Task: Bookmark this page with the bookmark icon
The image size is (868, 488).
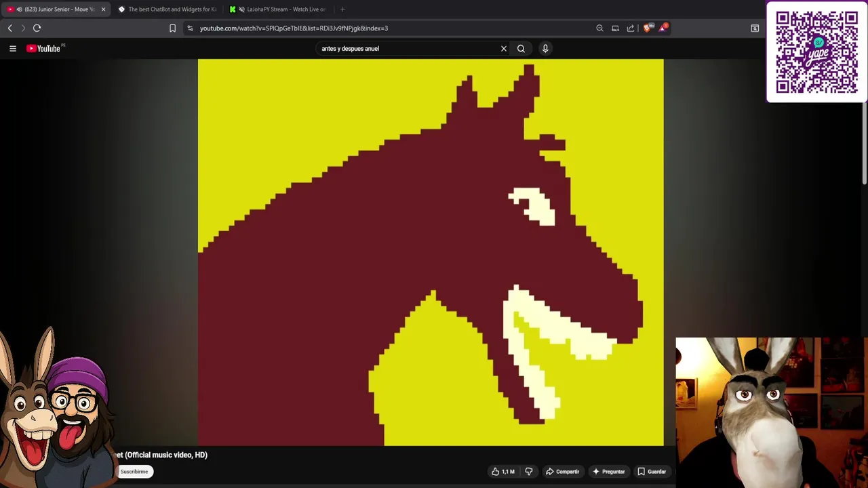Action: (172, 28)
